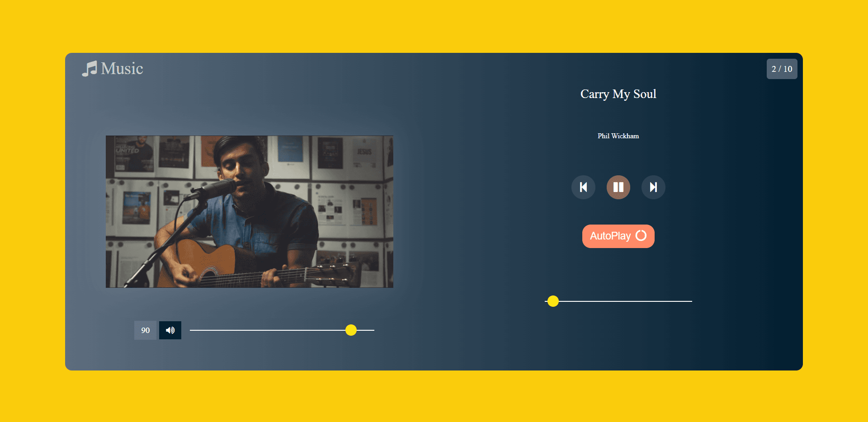Click the music note logo icon

pyautogui.click(x=90, y=69)
